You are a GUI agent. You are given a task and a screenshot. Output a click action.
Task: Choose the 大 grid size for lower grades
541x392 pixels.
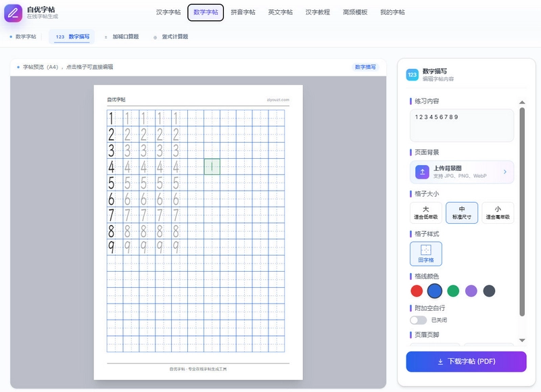click(426, 213)
